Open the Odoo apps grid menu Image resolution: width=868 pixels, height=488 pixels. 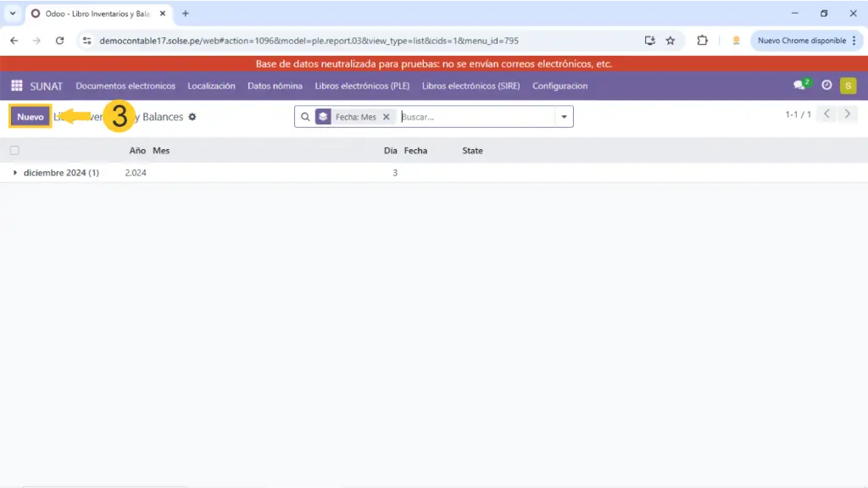click(16, 86)
